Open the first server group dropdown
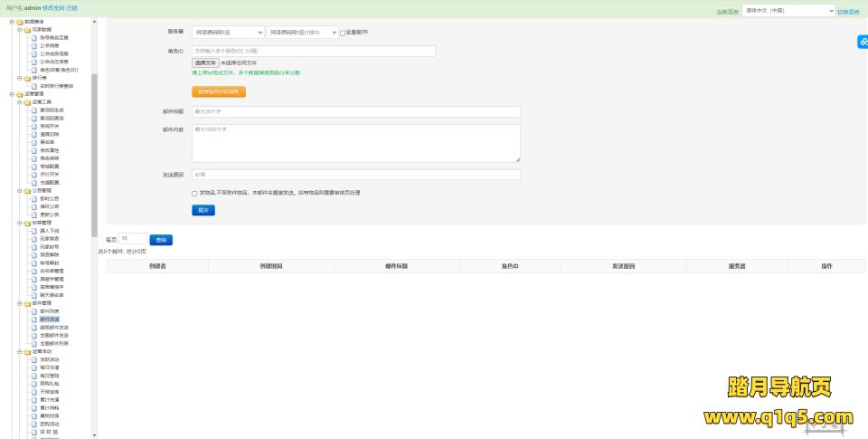 [x=228, y=32]
